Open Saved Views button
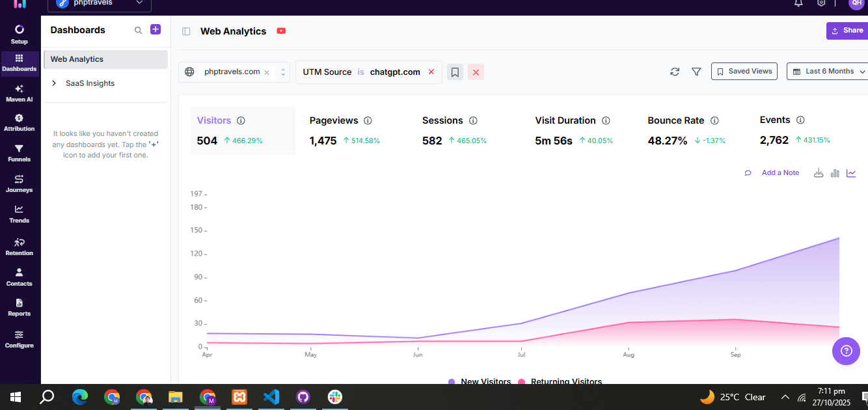The height and width of the screenshot is (410, 868). [744, 72]
